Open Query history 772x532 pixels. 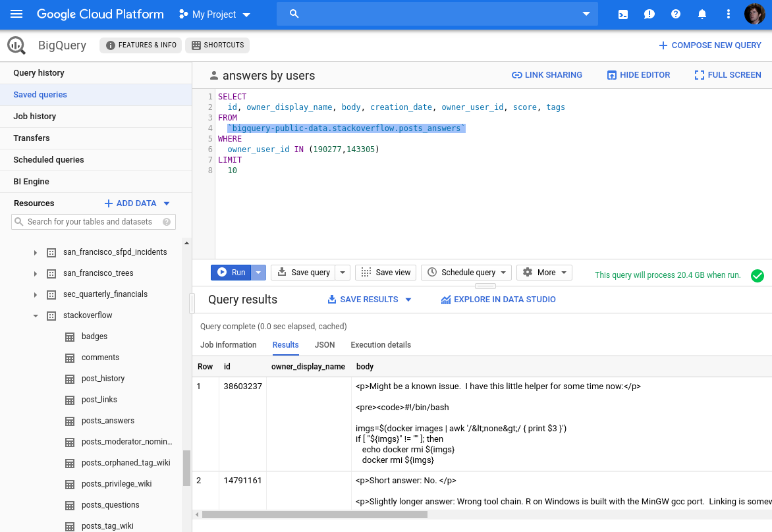pyautogui.click(x=96, y=73)
